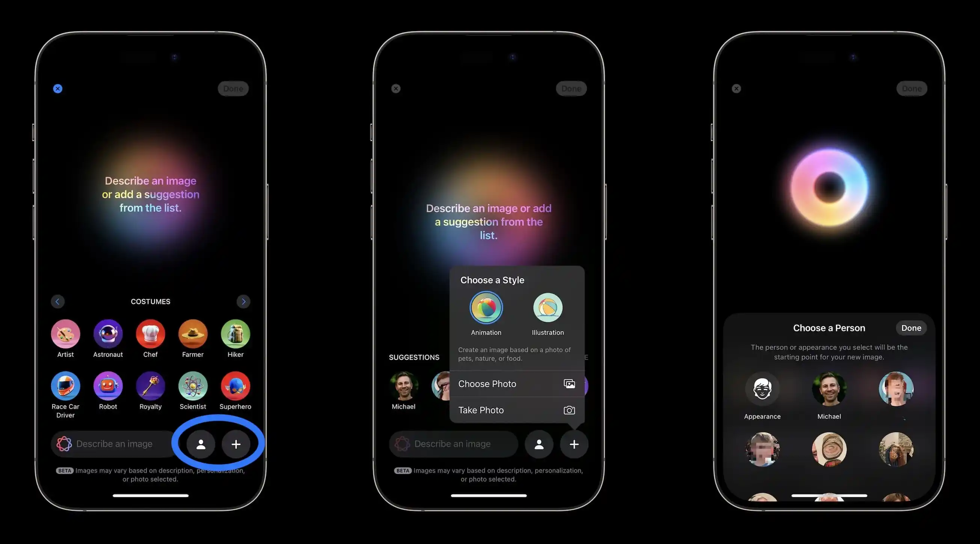Click the Add suggestion plus button
This screenshot has width=980, height=544.
click(236, 443)
